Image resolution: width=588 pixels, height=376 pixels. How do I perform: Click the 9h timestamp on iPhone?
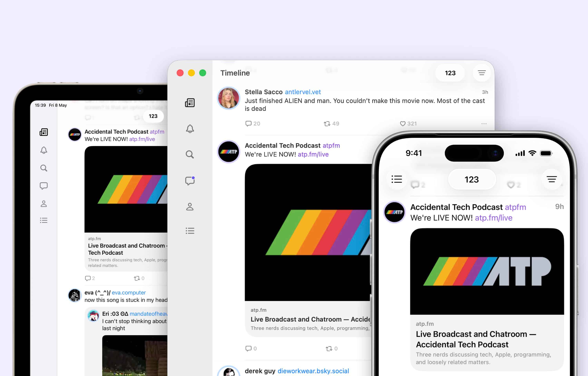click(x=559, y=207)
